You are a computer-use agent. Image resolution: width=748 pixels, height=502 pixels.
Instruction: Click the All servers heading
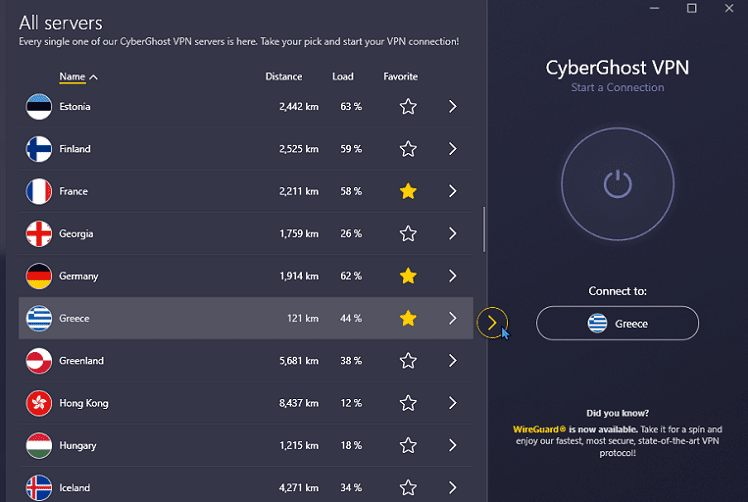tap(61, 23)
